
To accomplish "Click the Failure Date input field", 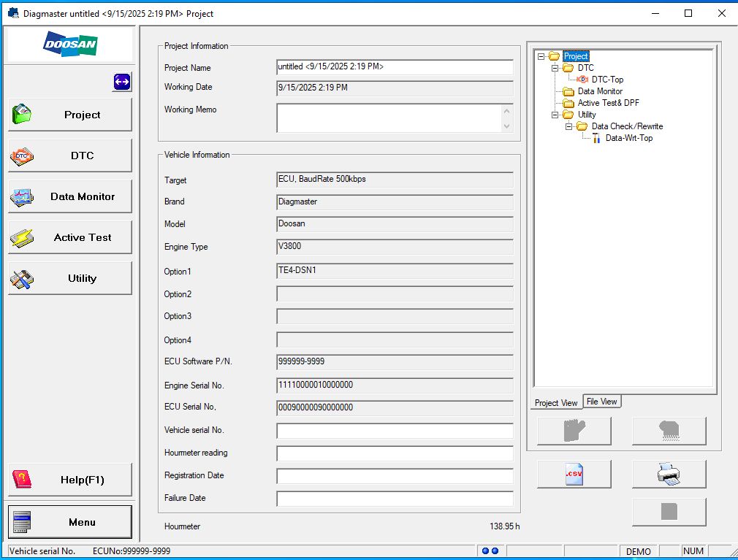I will coord(395,499).
